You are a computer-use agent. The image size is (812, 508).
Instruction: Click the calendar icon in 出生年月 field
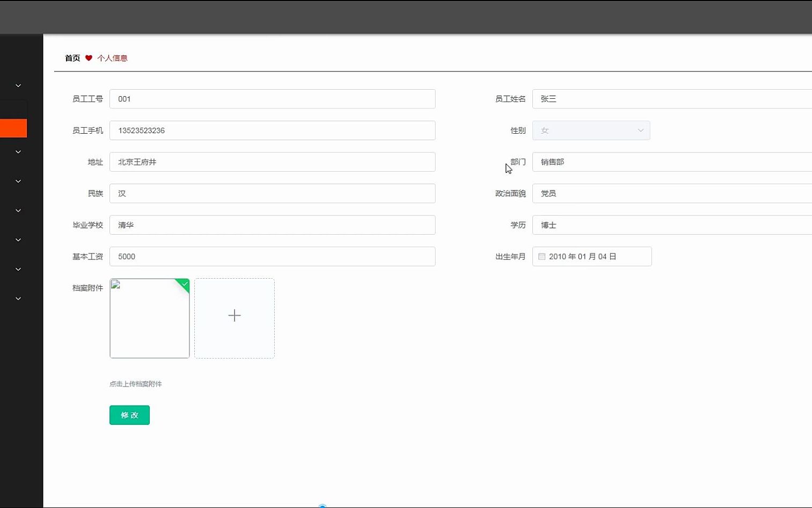click(x=542, y=257)
